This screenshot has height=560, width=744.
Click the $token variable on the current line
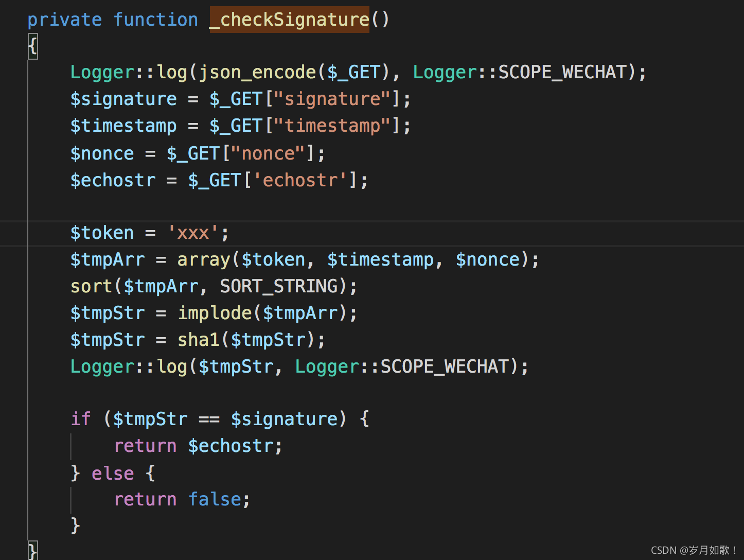tap(102, 233)
